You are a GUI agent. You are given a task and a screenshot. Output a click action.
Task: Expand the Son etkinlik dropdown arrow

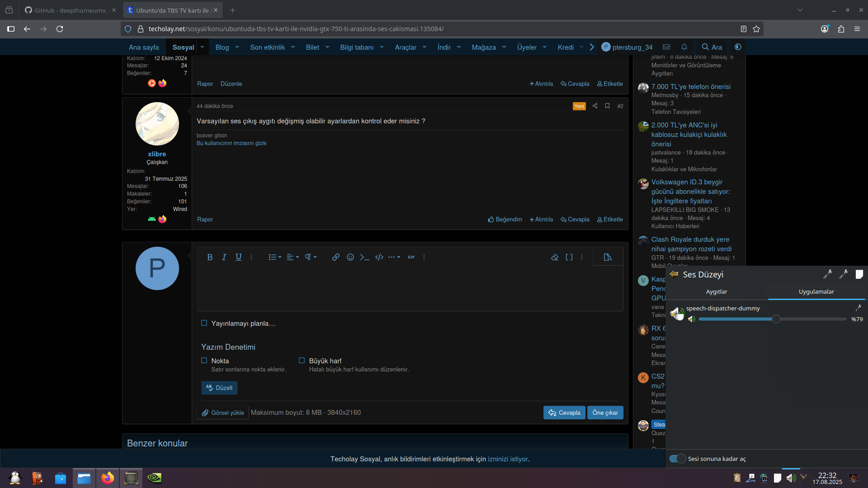point(293,47)
